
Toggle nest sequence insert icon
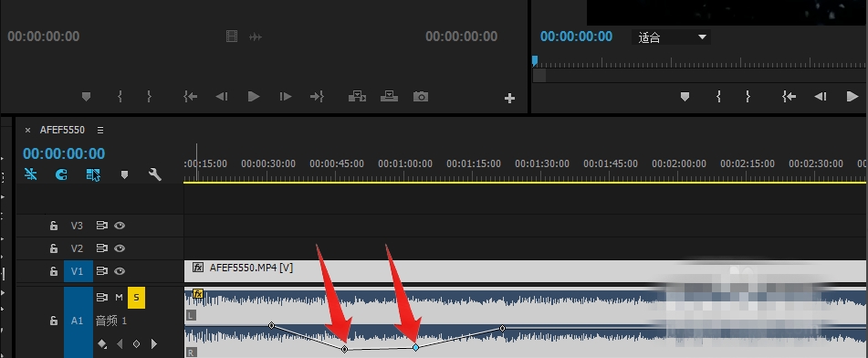[x=31, y=174]
